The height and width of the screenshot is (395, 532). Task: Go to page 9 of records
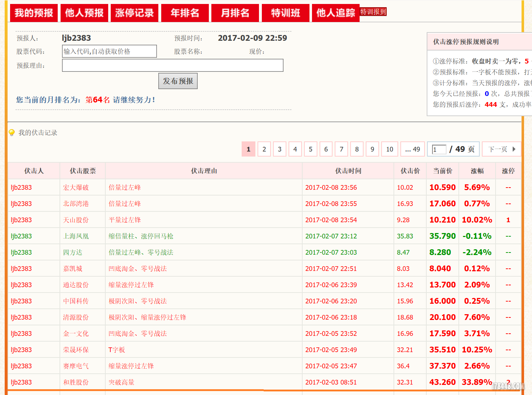(373, 149)
